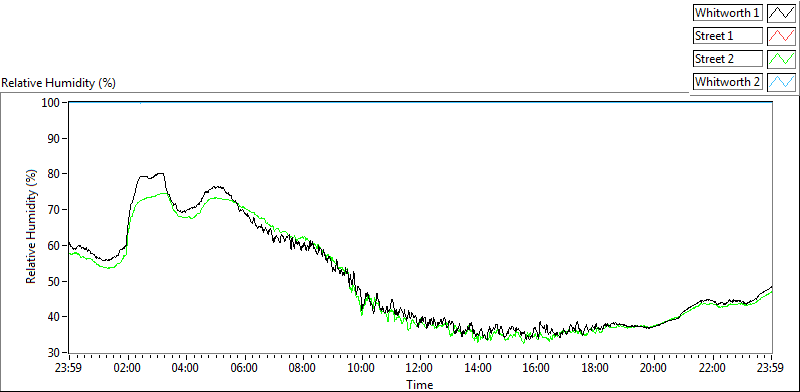Open Whitworth 2 blue plot style icon

[782, 81]
